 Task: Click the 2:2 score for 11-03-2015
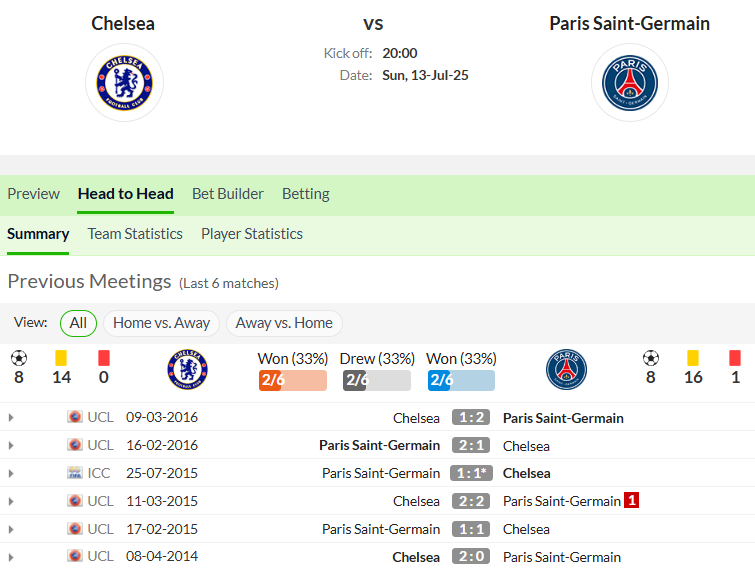tap(471, 501)
